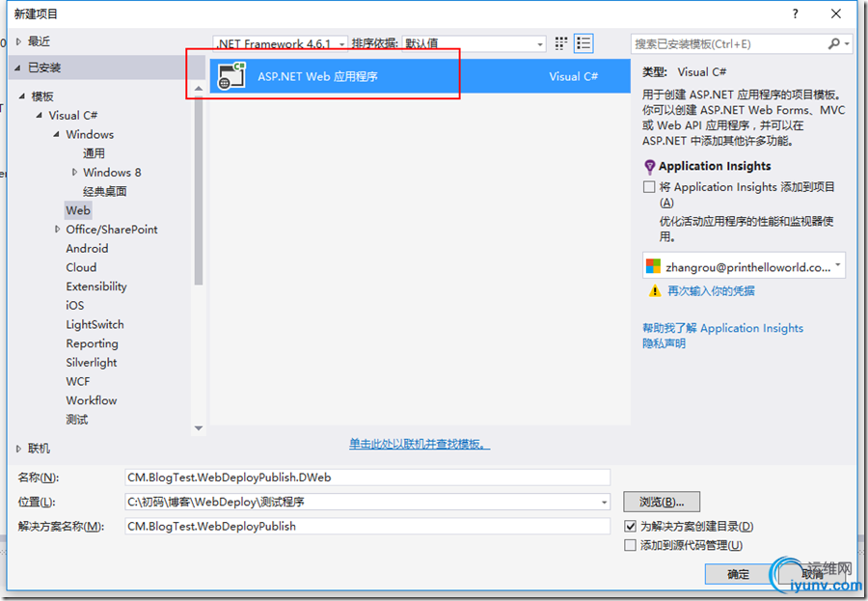The height and width of the screenshot is (601, 868).
Task: Select the Workflow template category
Action: (x=92, y=400)
